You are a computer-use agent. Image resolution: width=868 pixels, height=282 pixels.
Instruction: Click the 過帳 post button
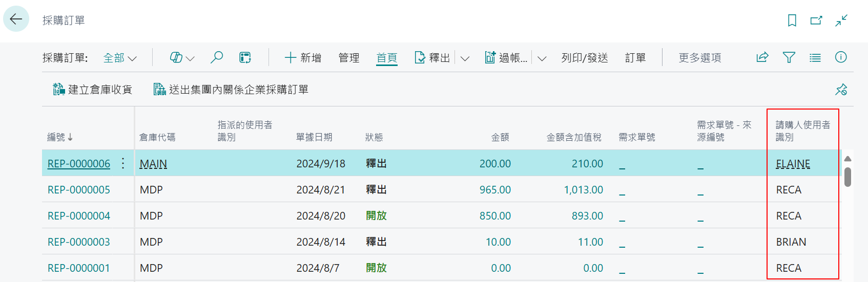pos(506,58)
